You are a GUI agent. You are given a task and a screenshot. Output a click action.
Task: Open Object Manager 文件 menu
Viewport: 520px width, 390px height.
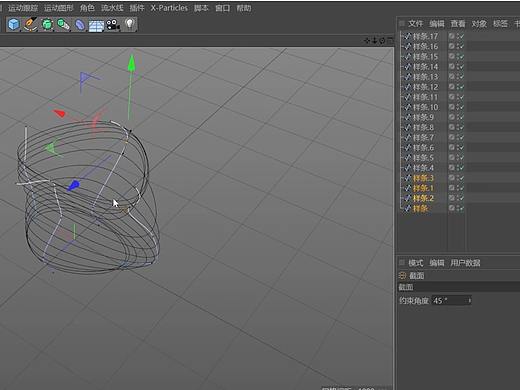coord(415,23)
